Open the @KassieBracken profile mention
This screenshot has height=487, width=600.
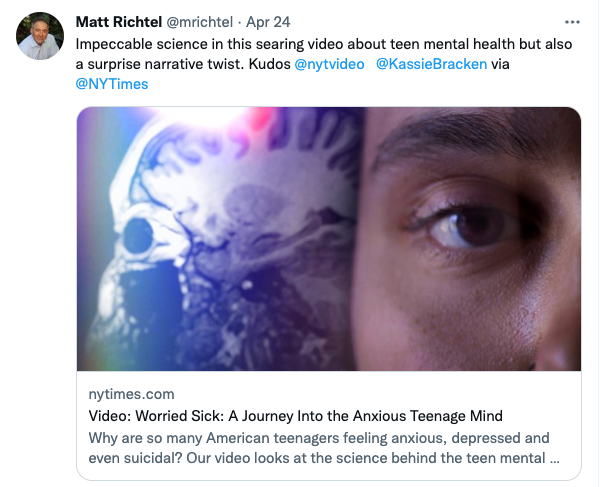(431, 64)
